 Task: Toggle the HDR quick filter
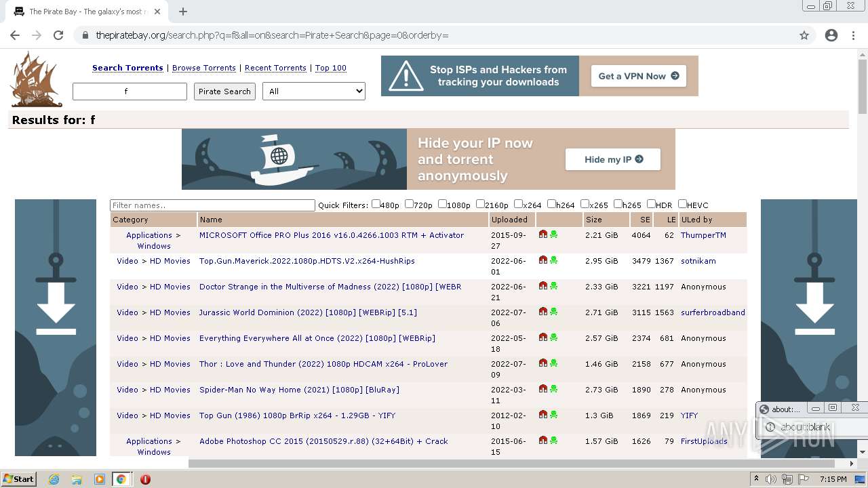click(651, 204)
